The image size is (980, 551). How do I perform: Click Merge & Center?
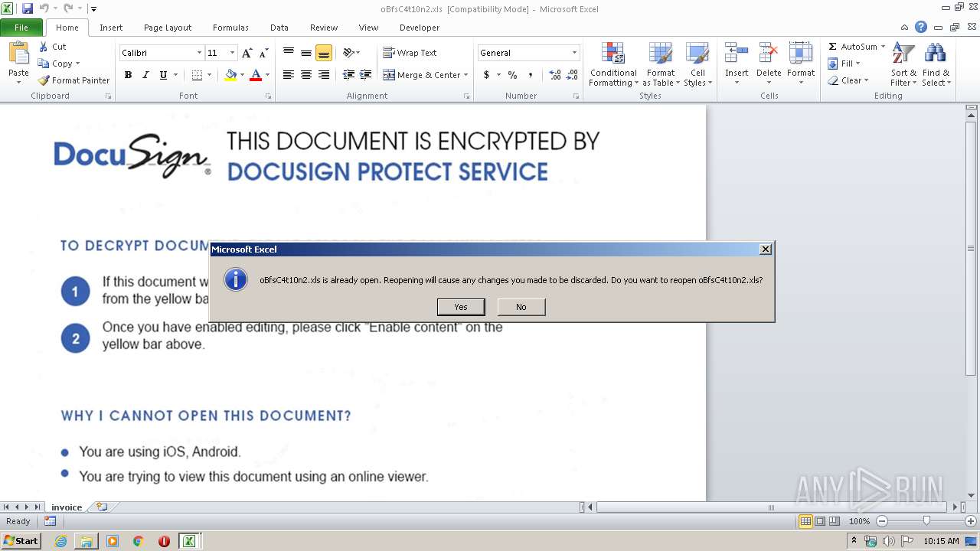[x=421, y=75]
